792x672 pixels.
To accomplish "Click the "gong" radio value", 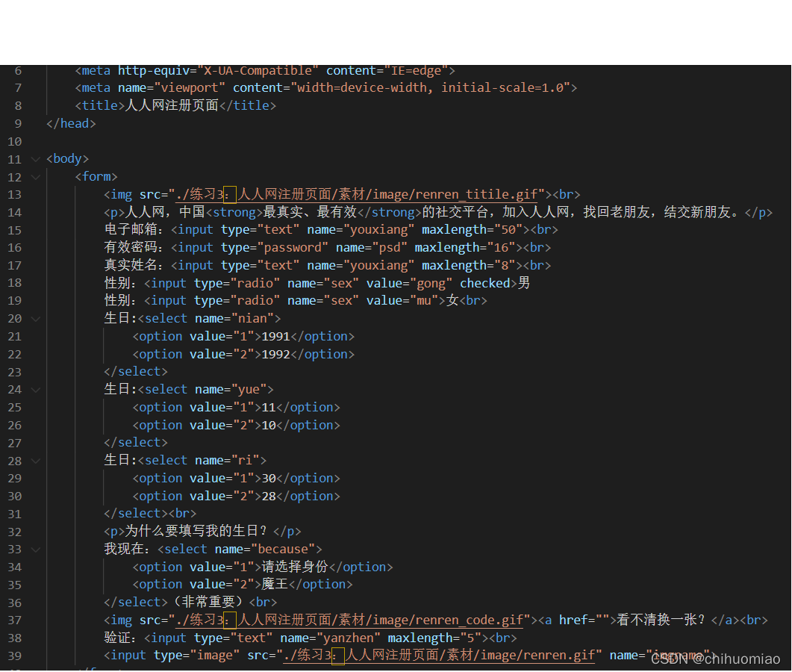I will 431,284.
